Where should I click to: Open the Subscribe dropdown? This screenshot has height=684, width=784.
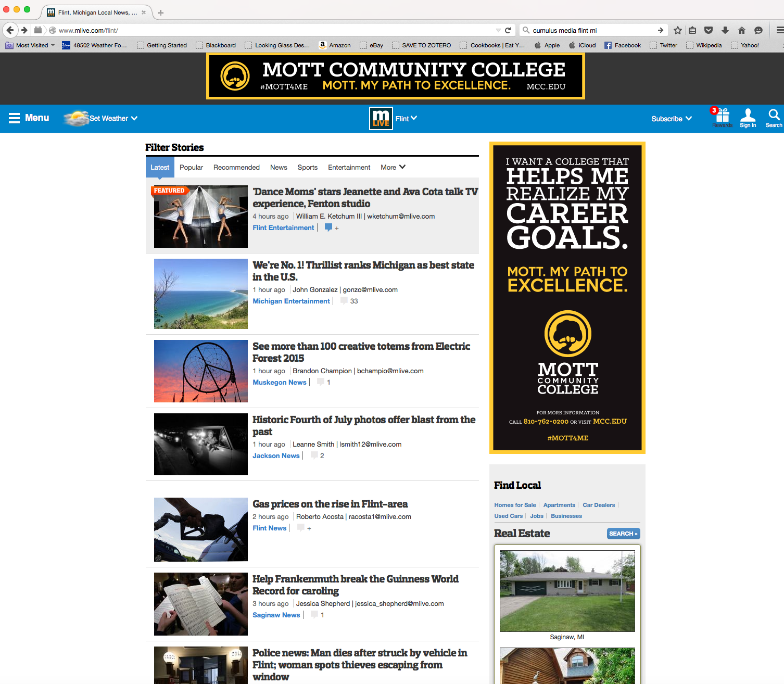coord(671,119)
